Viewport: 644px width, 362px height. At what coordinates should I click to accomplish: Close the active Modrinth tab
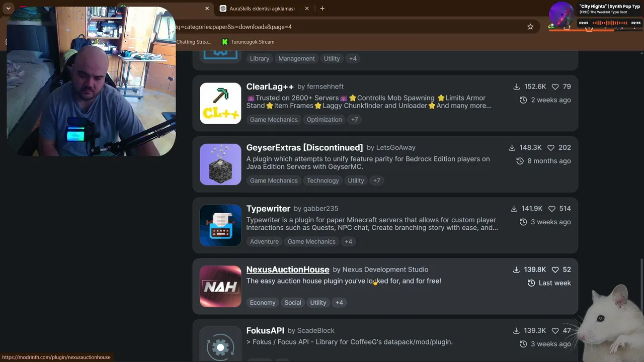coord(207,9)
